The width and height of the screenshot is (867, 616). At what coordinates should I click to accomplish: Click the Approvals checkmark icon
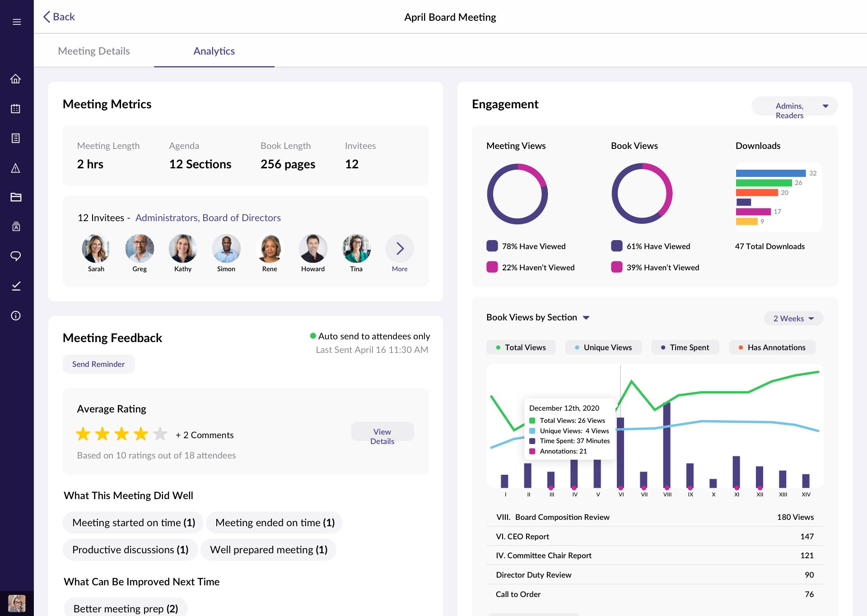[16, 285]
